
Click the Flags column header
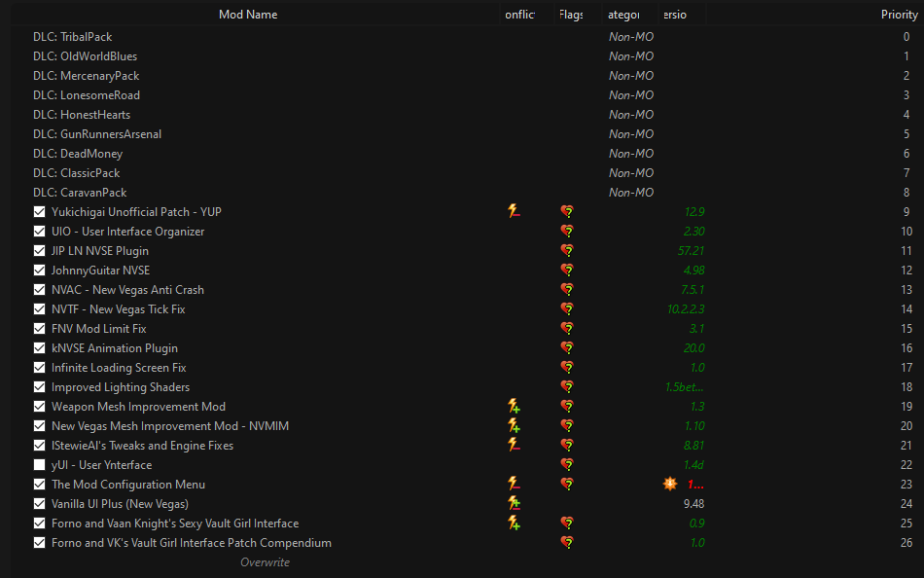[570, 14]
